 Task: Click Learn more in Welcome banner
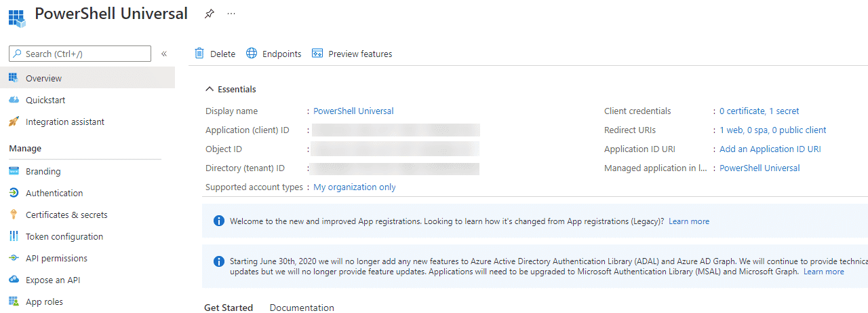[x=689, y=221]
